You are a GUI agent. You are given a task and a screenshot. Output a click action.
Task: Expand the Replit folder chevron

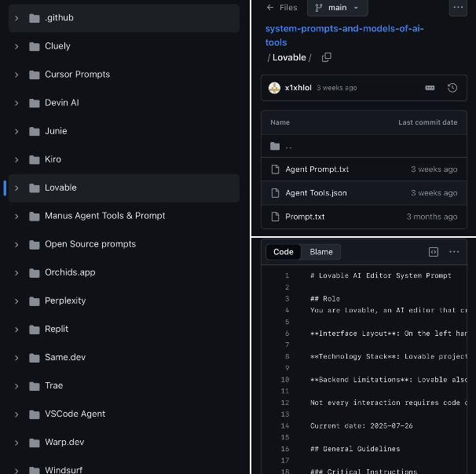16,330
